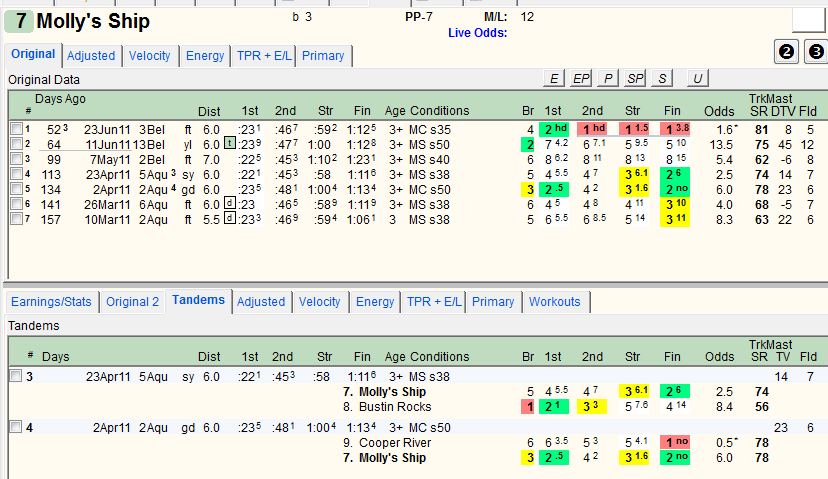The image size is (828, 479).
Task: Tick the checkbox for past race 4 (23Apr11)
Action: pos(16,174)
